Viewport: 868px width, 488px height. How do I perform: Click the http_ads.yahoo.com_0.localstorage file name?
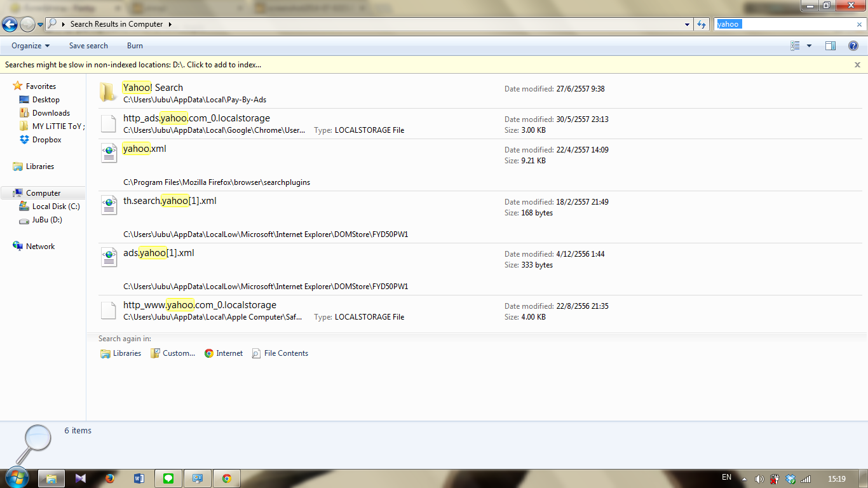coord(196,118)
